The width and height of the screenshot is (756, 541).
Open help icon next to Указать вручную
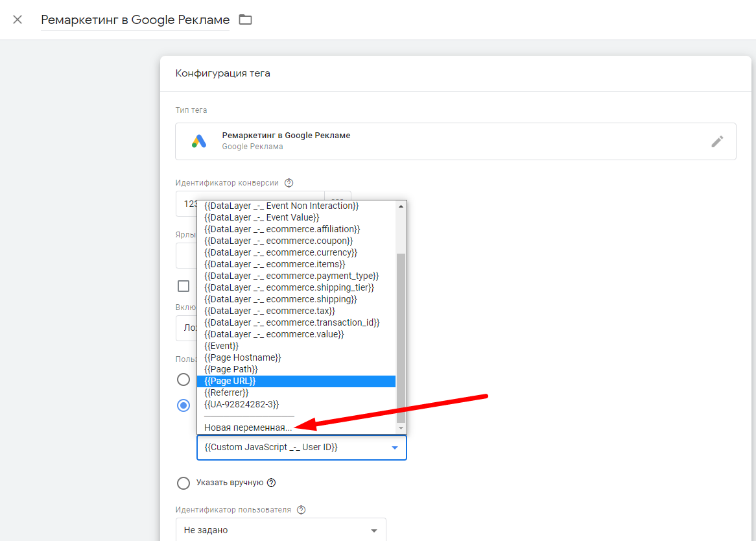(272, 483)
